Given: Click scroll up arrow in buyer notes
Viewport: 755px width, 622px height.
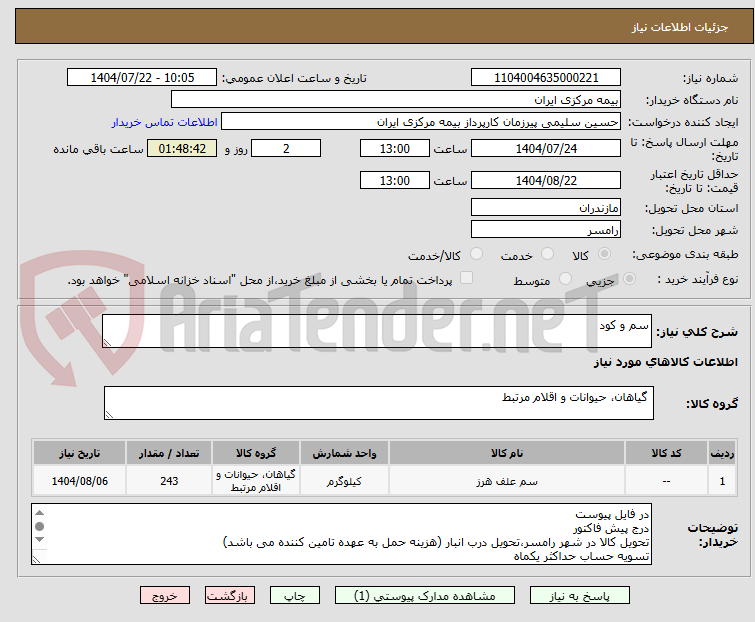Looking at the screenshot, I should click(40, 513).
